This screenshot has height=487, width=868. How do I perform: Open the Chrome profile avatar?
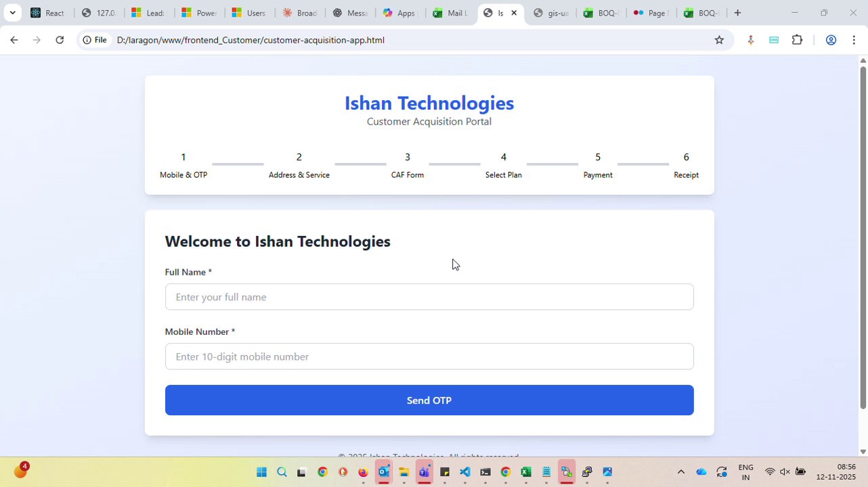click(831, 40)
